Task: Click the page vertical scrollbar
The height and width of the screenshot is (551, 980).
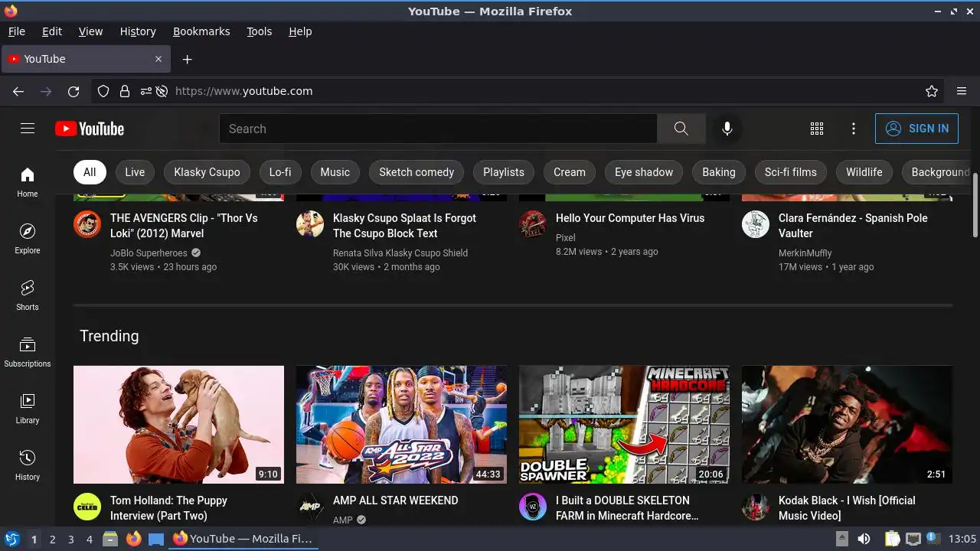Action: [x=975, y=205]
